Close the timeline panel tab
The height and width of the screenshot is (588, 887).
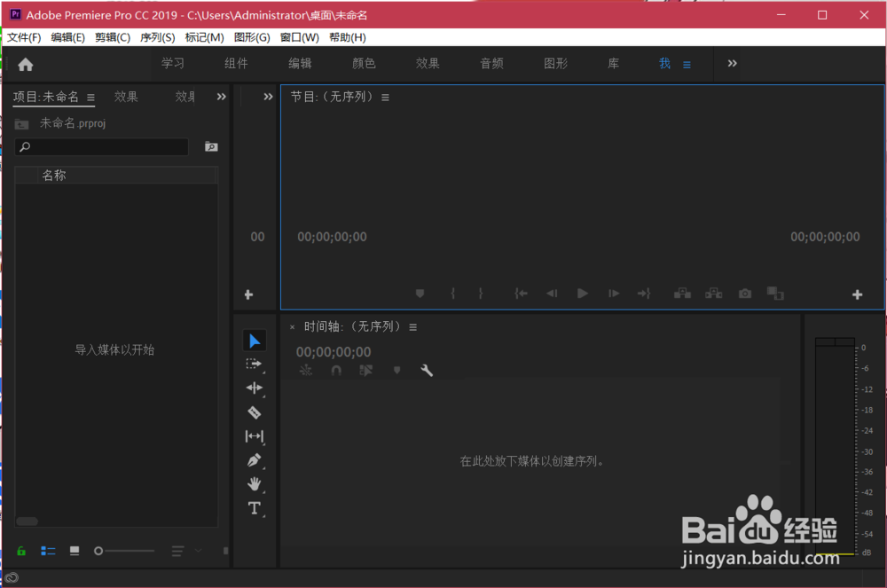292,327
